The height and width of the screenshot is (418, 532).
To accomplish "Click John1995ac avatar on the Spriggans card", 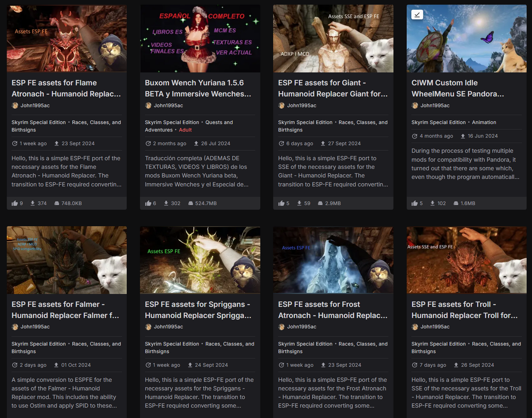I will [x=148, y=327].
